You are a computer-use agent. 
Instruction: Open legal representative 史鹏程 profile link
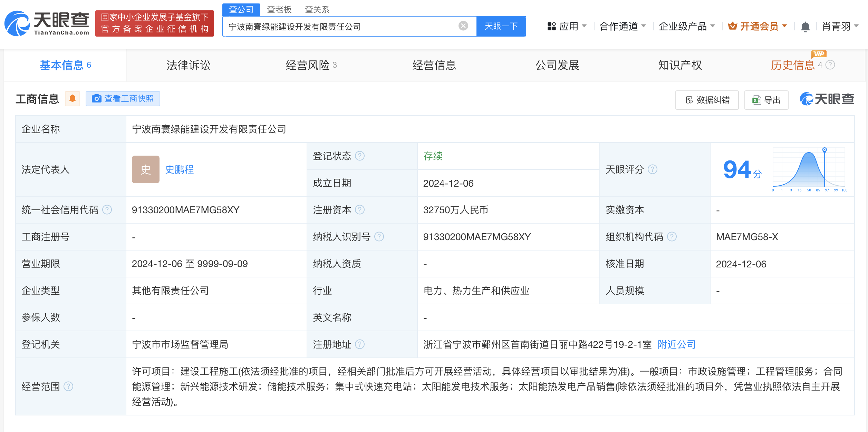180,169
